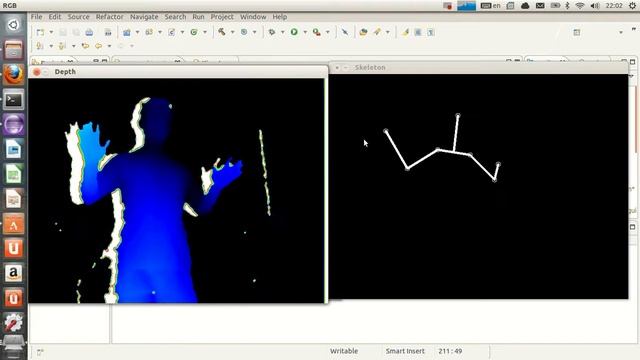Click the Open Perspective icon
640x360 pixels.
[576, 32]
